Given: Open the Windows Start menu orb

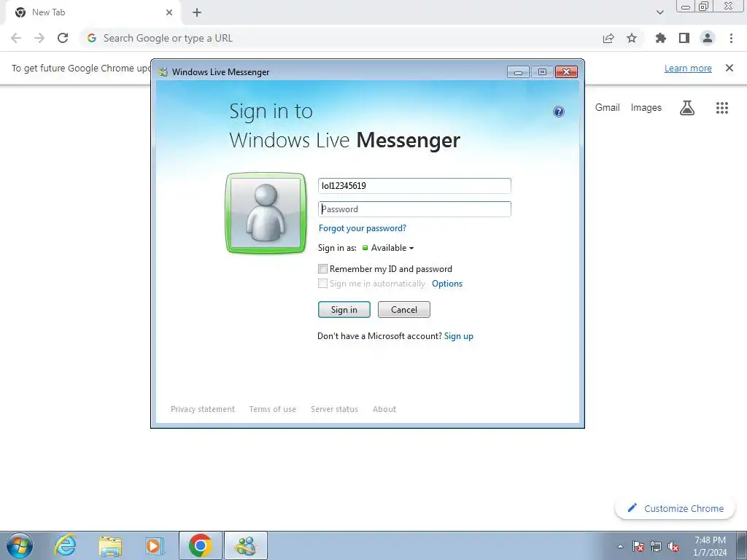Looking at the screenshot, I should coord(20,545).
